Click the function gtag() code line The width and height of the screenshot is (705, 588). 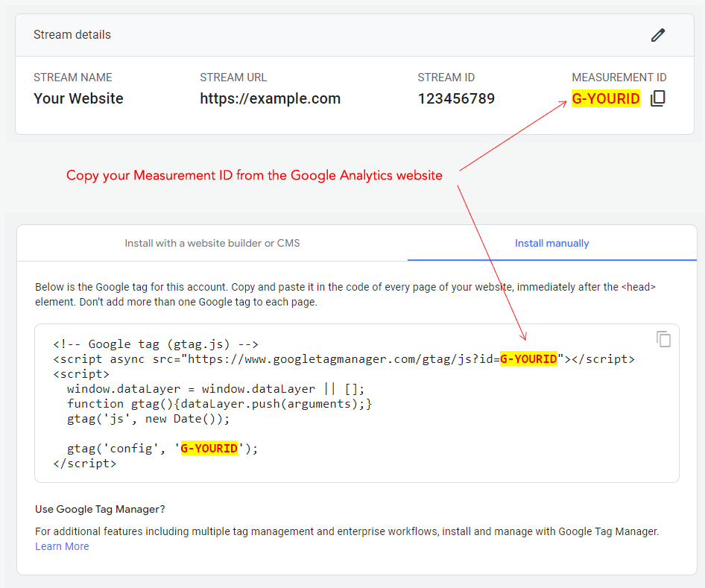(219, 404)
